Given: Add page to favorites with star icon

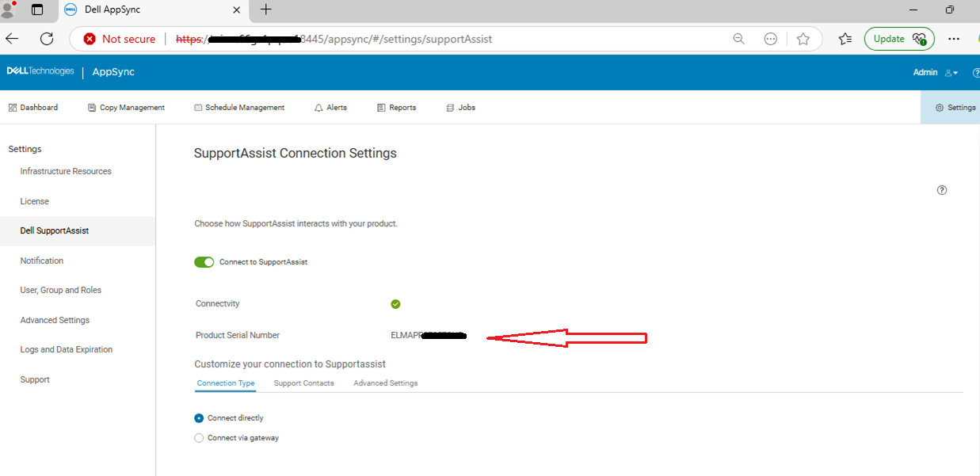Looking at the screenshot, I should click(x=803, y=38).
